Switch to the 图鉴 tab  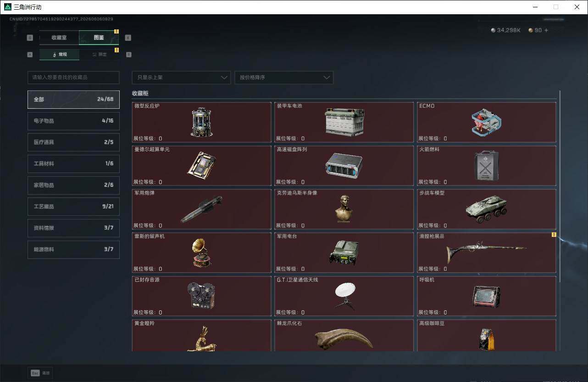pyautogui.click(x=99, y=38)
